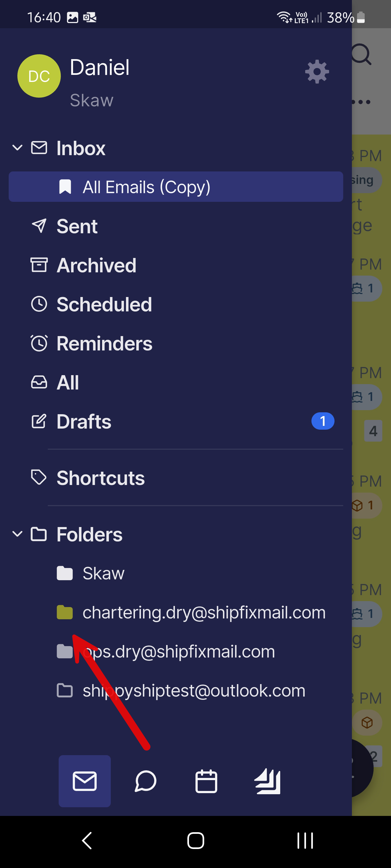Screen dimensions: 391x868
Task: Open the Skaw folder
Action: pos(103,573)
